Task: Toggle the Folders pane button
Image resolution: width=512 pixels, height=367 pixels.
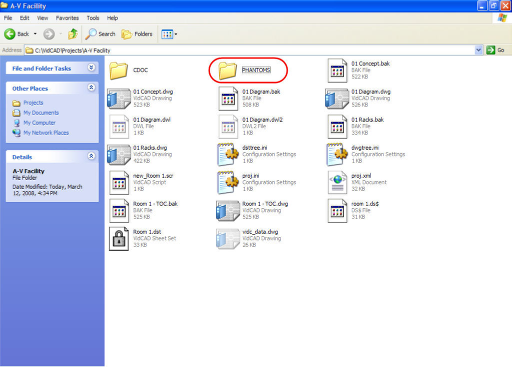Action: (x=137, y=34)
